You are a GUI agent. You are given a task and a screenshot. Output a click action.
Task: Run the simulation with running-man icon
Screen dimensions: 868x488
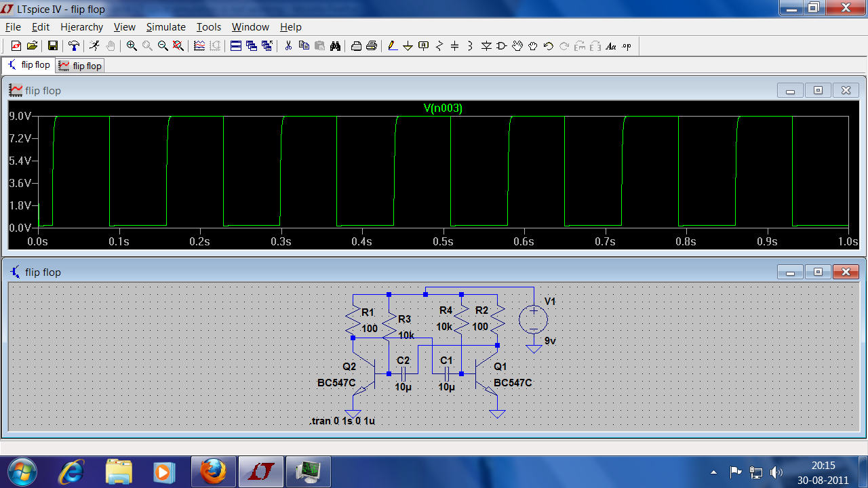(95, 46)
